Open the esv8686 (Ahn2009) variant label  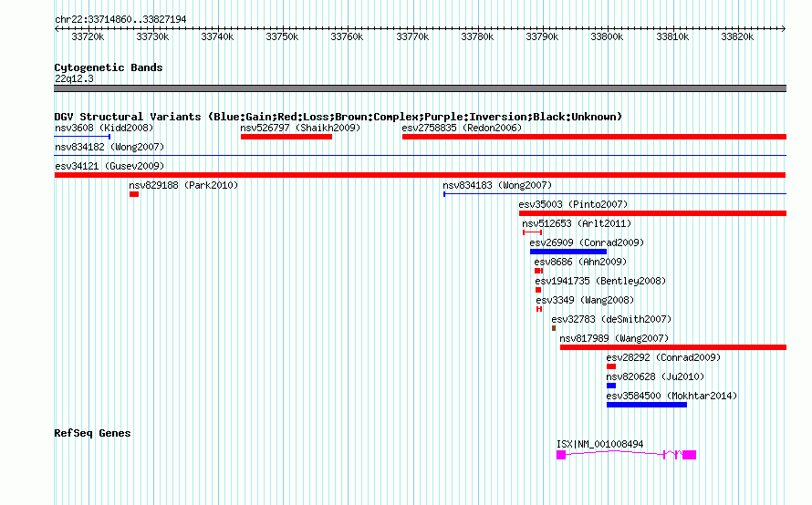pos(580,262)
